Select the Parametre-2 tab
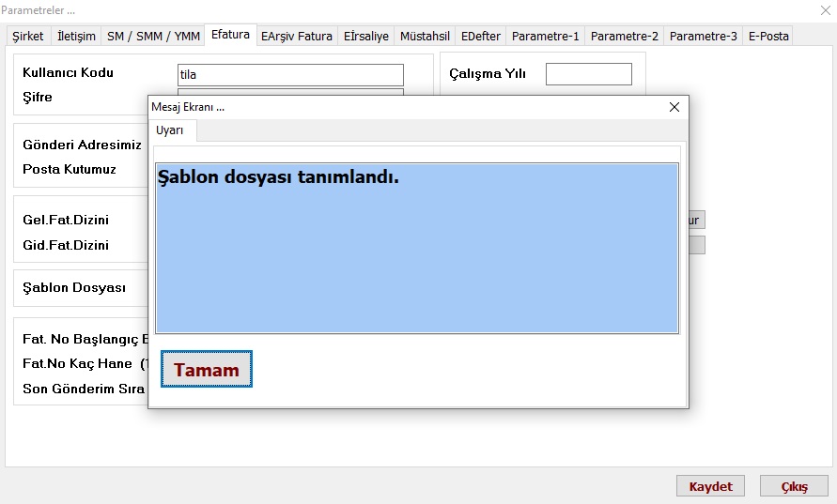The width and height of the screenshot is (837, 504). [x=624, y=37]
